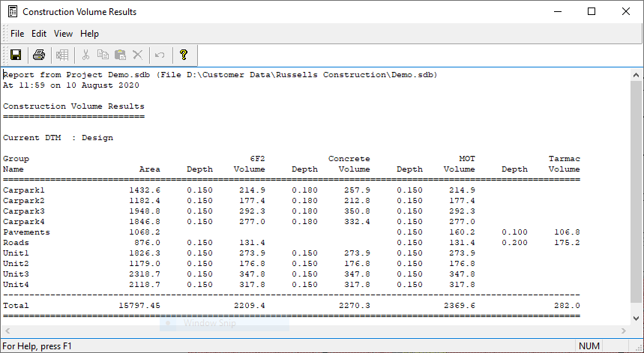Click the calculator app icon in title bar
The image size is (644, 353).
pos(13,11)
